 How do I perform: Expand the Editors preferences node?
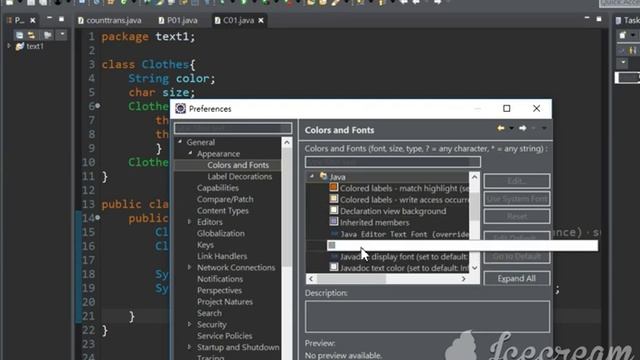pos(189,222)
